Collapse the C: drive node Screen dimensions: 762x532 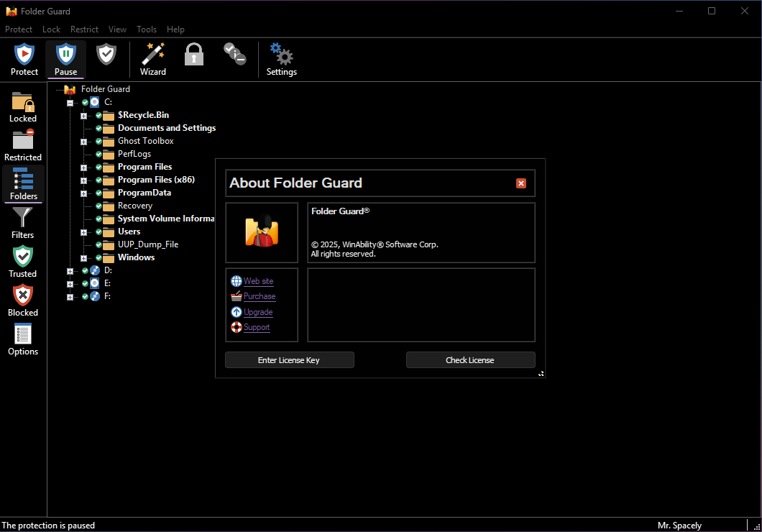click(x=70, y=103)
